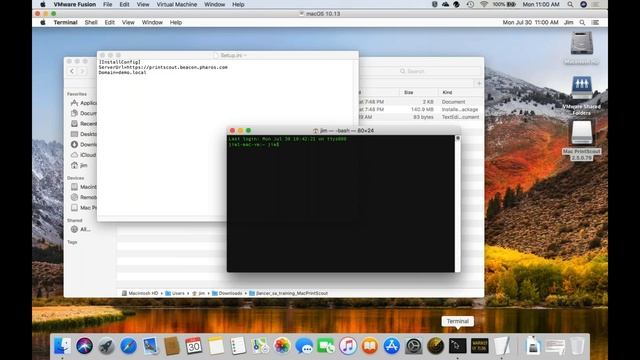The width and height of the screenshot is (640, 360).
Task: Click the Terminal icon in Dock
Action: click(458, 346)
